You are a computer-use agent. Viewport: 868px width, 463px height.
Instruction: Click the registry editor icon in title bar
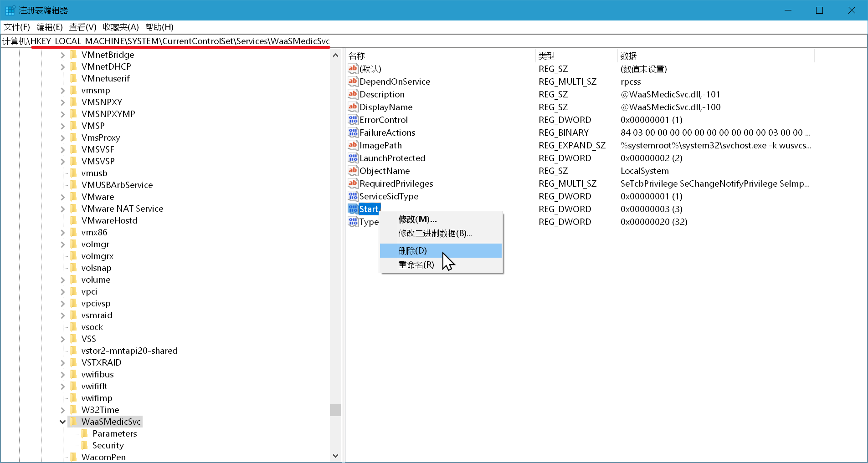click(10, 9)
